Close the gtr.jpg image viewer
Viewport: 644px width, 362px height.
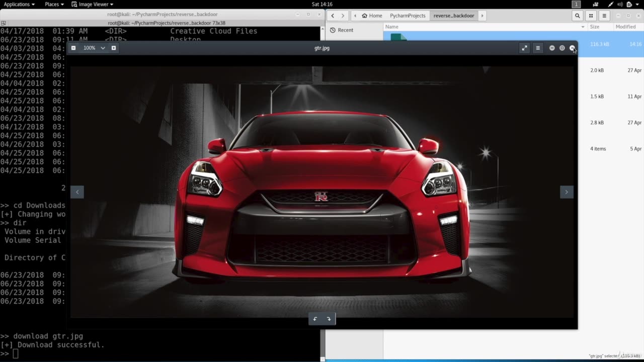click(572, 48)
